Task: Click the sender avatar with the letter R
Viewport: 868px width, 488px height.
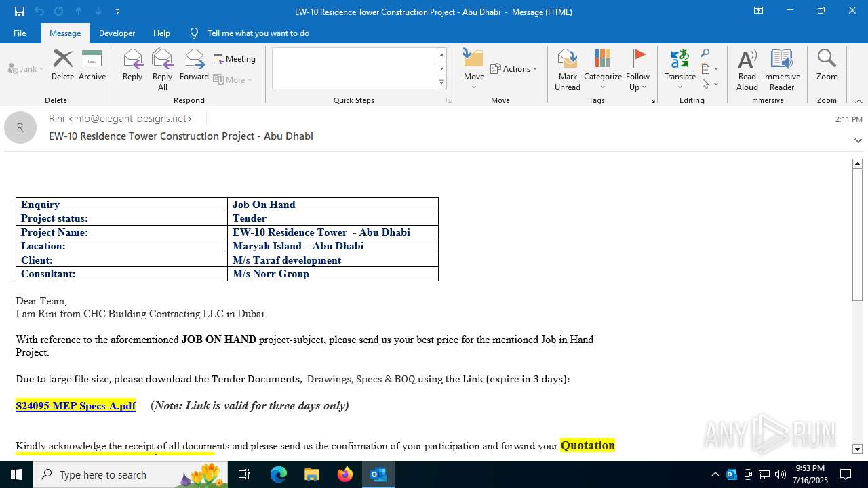Action: (x=20, y=127)
